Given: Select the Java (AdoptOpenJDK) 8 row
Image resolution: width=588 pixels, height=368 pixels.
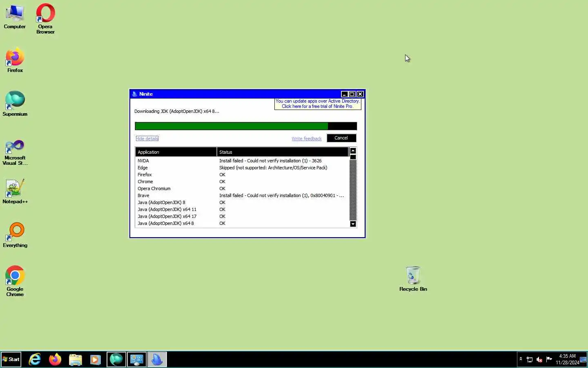Looking at the screenshot, I should (242, 202).
